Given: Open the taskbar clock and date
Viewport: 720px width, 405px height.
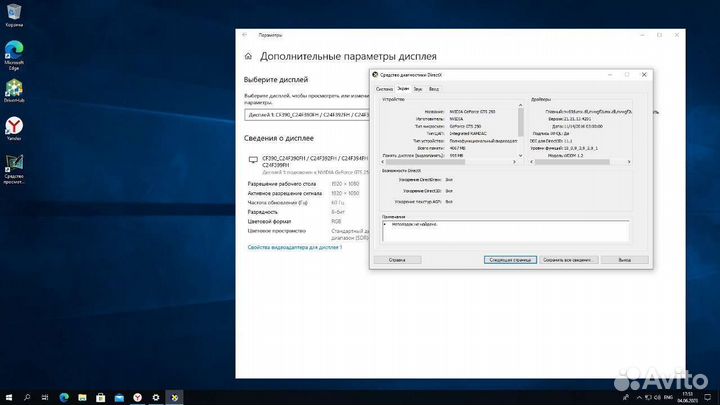Looking at the screenshot, I should [687, 397].
